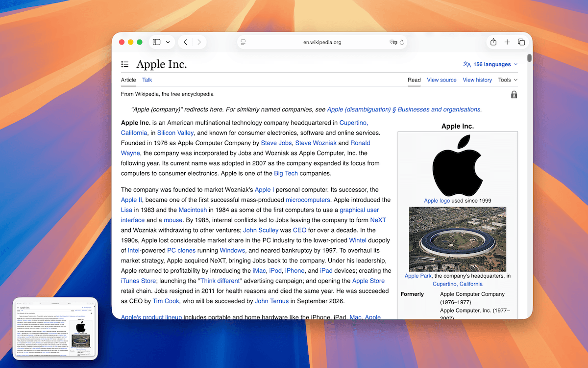Click the translate icon in address bar
The height and width of the screenshot is (368, 588).
[393, 42]
